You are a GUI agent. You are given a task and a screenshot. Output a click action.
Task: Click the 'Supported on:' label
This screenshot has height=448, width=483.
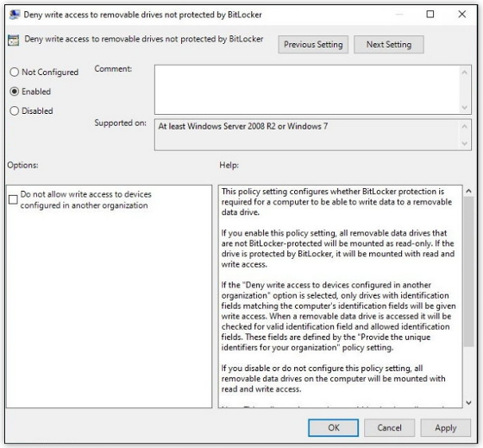pyautogui.click(x=120, y=123)
